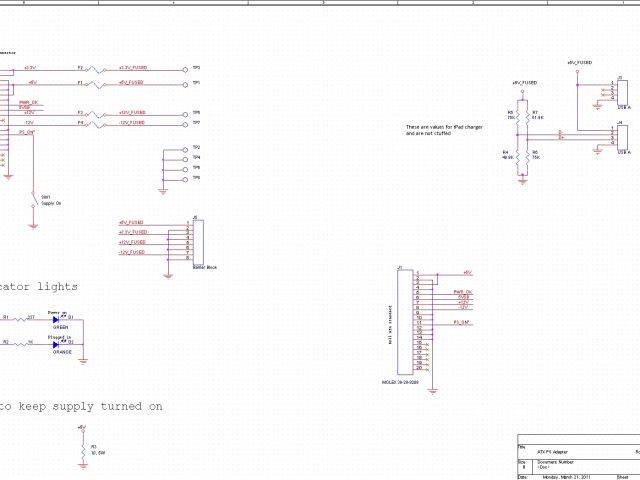Pick fuse F4 on the -12V line
The height and width of the screenshot is (480, 640).
[96, 125]
